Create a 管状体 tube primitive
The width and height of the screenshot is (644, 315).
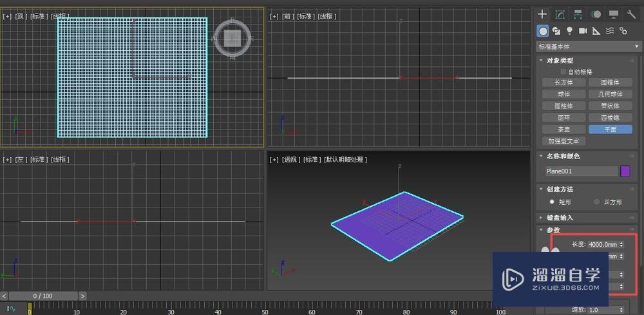point(611,106)
